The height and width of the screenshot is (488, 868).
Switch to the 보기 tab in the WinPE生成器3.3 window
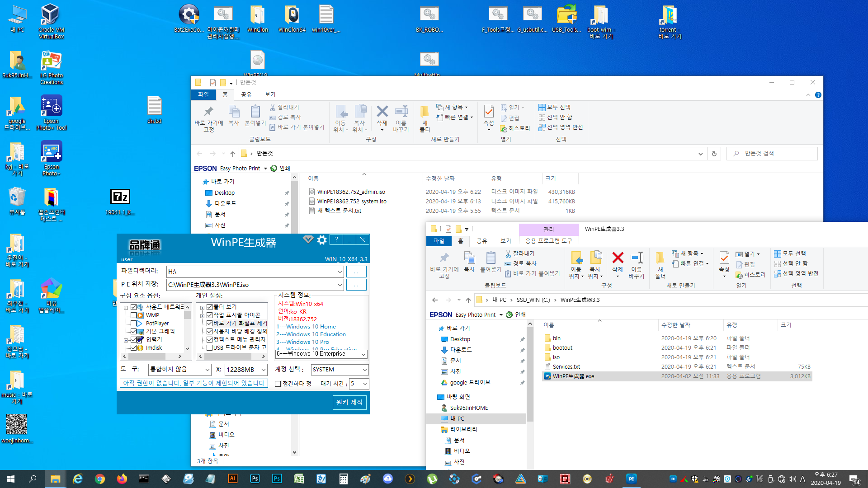coord(506,241)
